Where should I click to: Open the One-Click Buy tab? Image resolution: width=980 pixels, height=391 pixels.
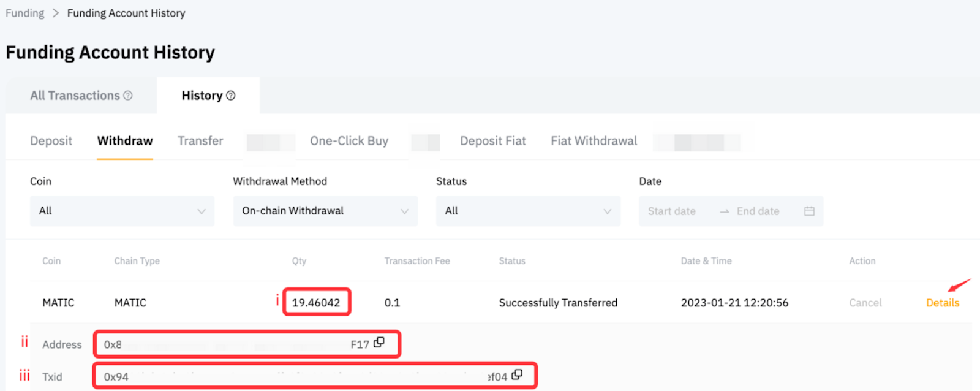click(349, 141)
